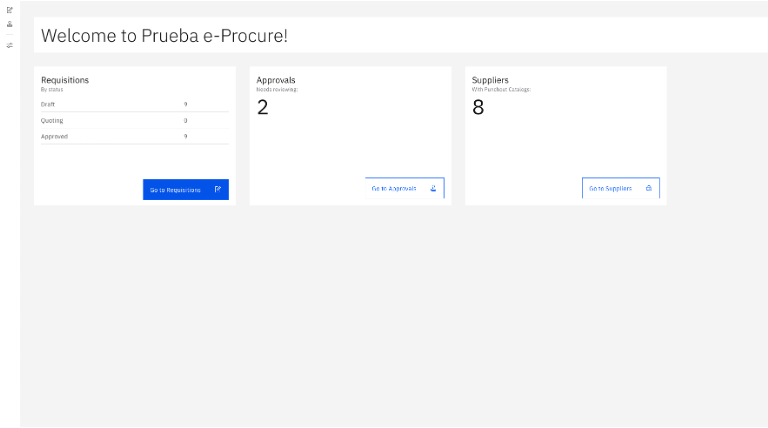Screen dimensions: 768x428
Task: Click the Requisitions card title
Action: pos(65,79)
